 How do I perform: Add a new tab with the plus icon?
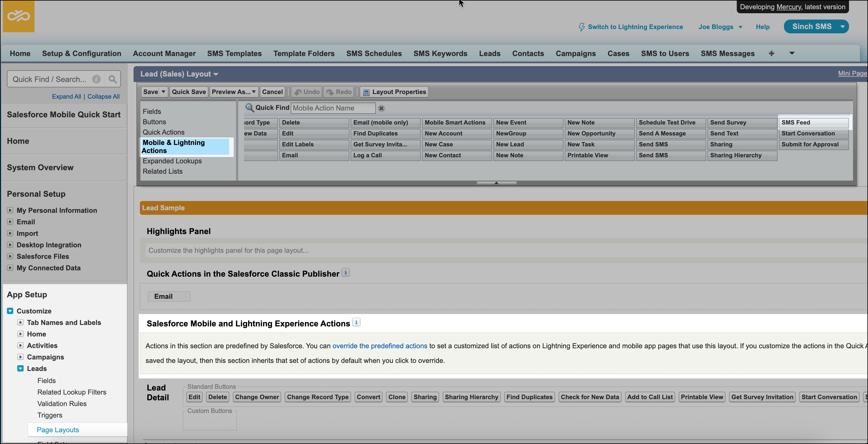coord(771,53)
